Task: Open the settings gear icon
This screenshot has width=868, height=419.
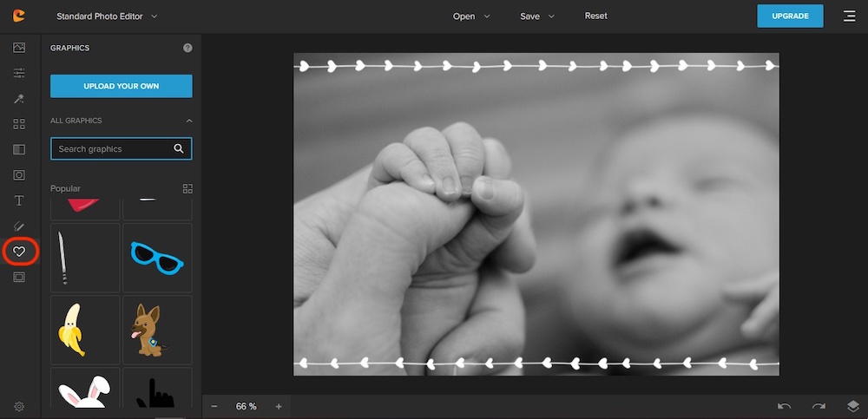Action: (x=19, y=407)
